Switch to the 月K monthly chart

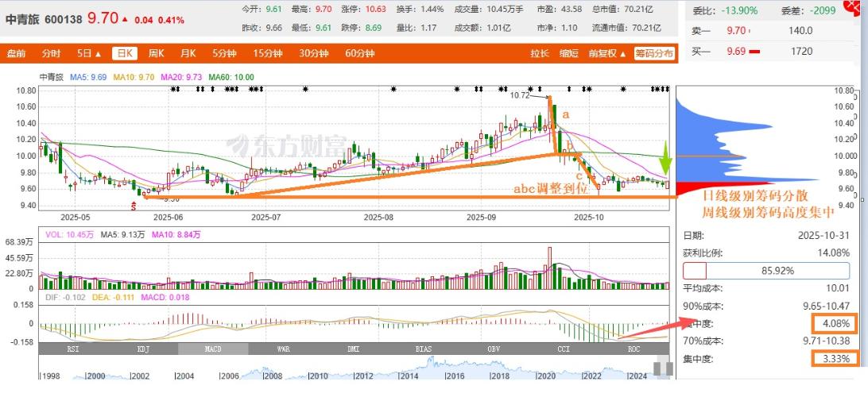(x=188, y=54)
